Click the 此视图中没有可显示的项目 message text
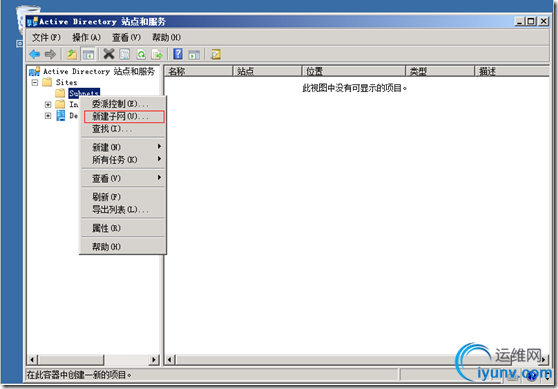Screen dimensions: 558x389 click(x=354, y=88)
